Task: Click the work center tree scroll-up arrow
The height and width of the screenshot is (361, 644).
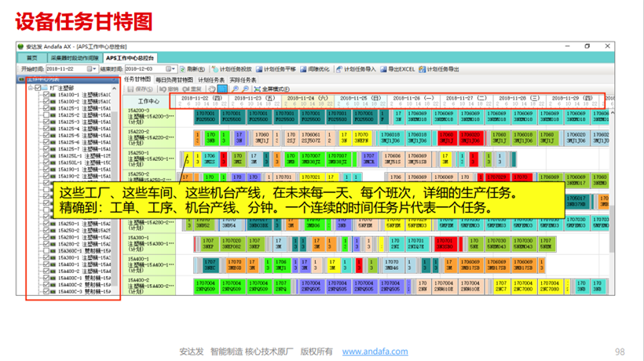Action: [114, 88]
